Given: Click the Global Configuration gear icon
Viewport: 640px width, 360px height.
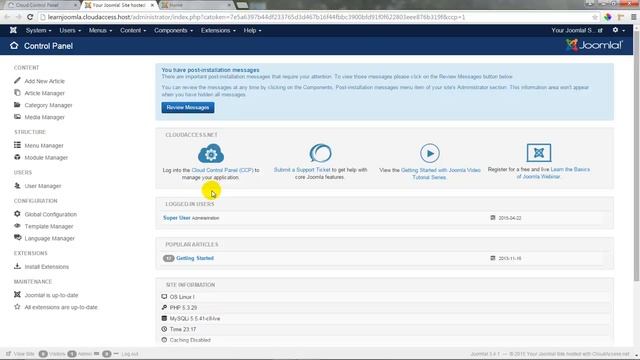Looking at the screenshot, I should 17,213.
